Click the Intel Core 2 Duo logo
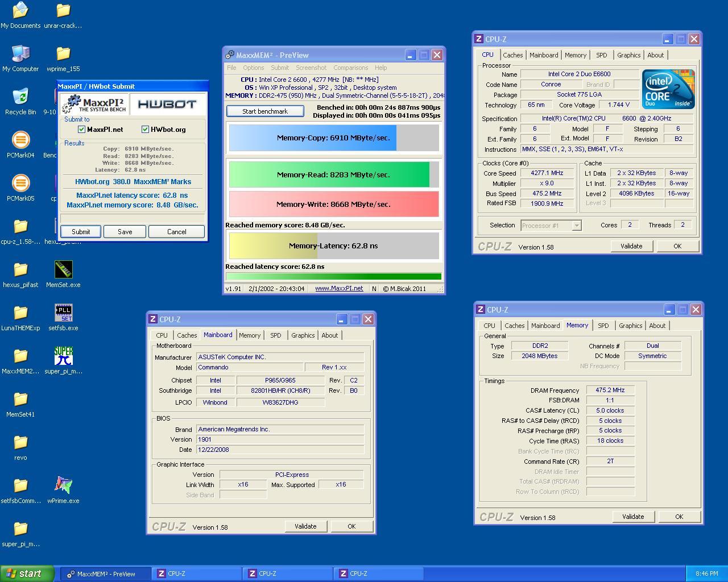The height and width of the screenshot is (582, 728). click(668, 89)
